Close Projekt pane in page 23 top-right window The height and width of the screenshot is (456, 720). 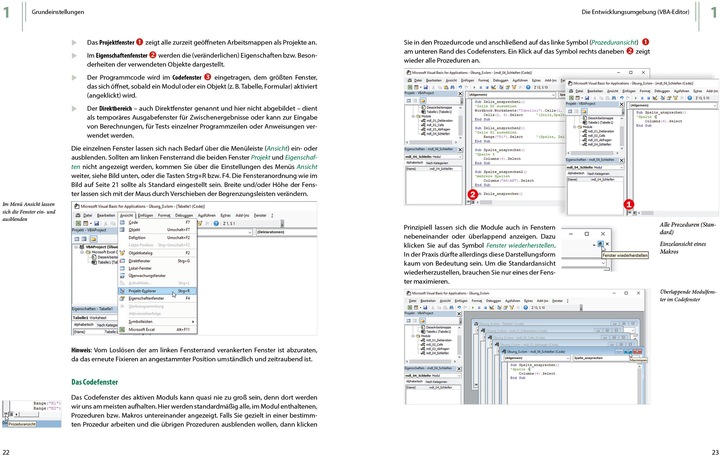click(622, 104)
